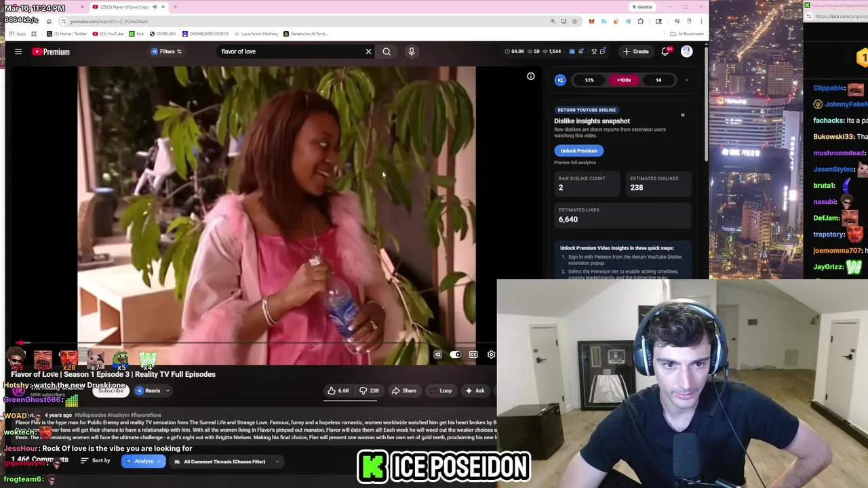
Task: Open the All Bookmarks folder
Action: (x=687, y=34)
